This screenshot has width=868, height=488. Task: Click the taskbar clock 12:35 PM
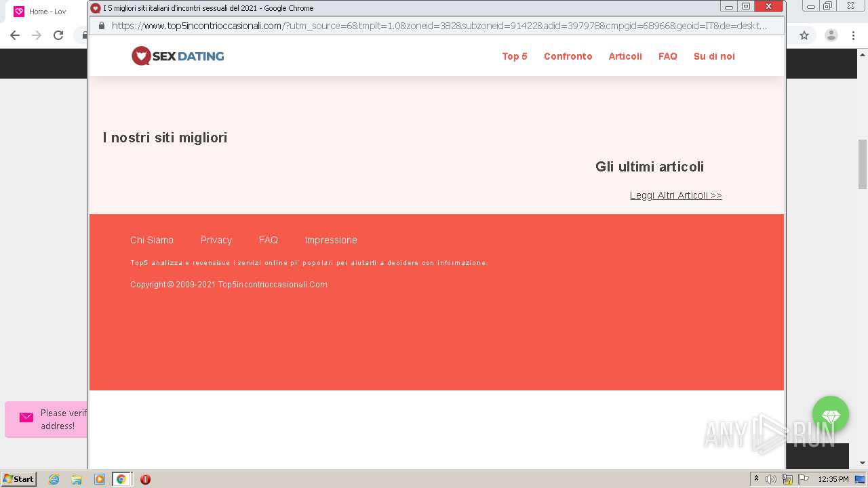[x=833, y=479]
